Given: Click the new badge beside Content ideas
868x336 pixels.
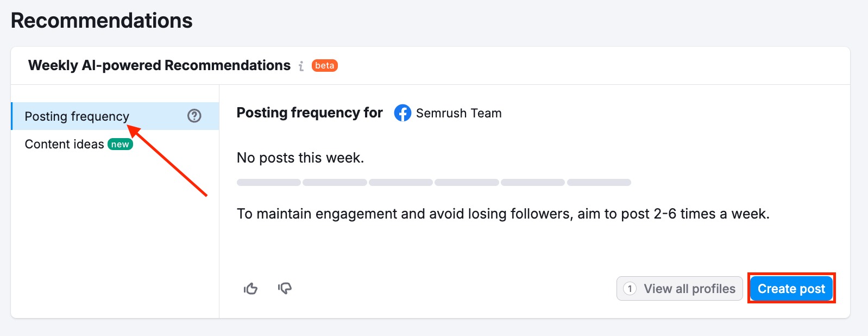Looking at the screenshot, I should coord(121,144).
